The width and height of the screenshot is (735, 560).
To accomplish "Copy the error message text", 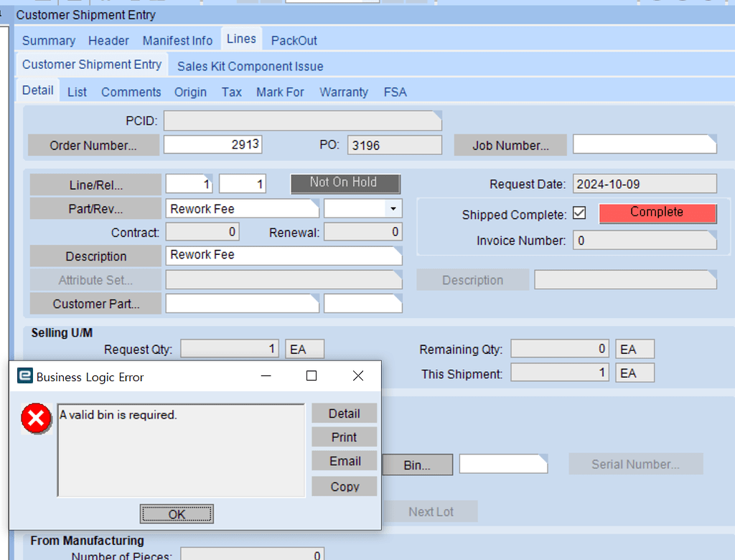I will [x=344, y=486].
